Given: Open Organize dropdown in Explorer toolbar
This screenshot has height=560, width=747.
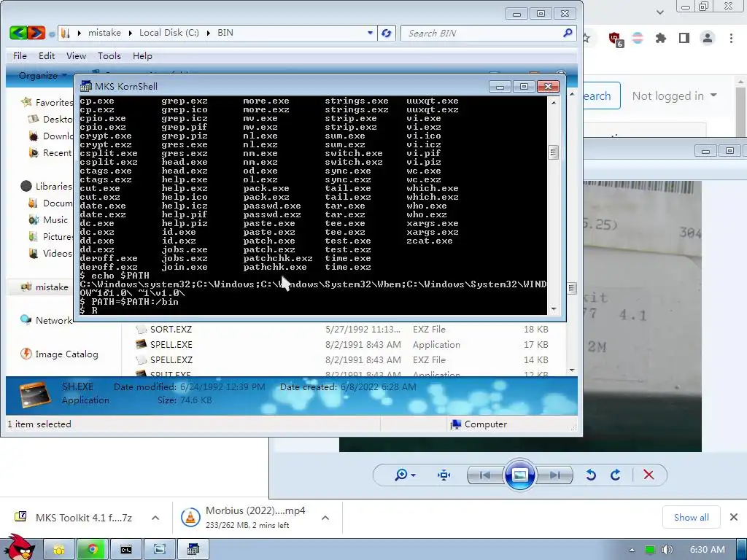Looking at the screenshot, I should (x=42, y=76).
